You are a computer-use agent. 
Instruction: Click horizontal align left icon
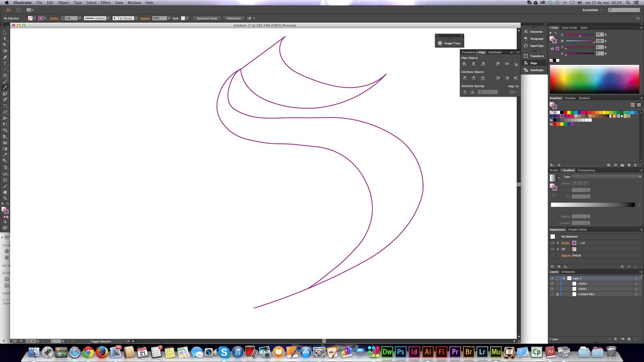click(464, 64)
